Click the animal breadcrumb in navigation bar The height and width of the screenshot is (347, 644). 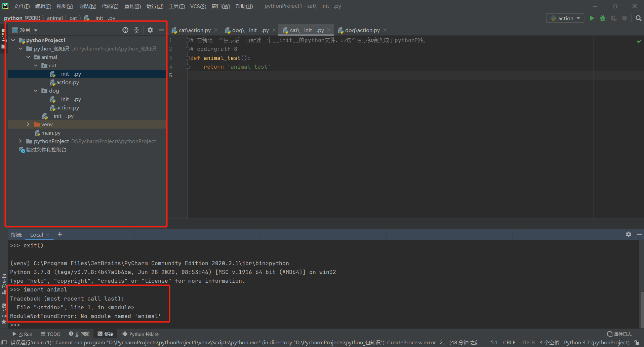pyautogui.click(x=55, y=18)
